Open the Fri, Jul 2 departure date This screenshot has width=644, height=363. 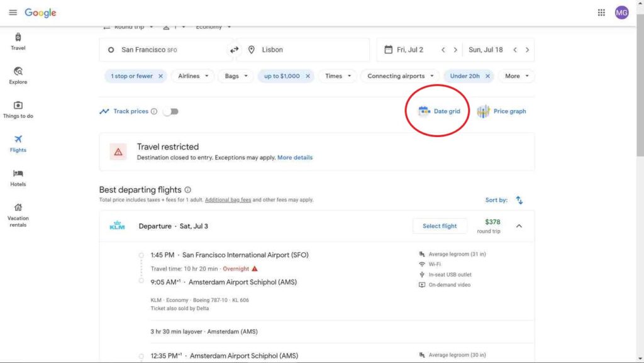pos(409,50)
